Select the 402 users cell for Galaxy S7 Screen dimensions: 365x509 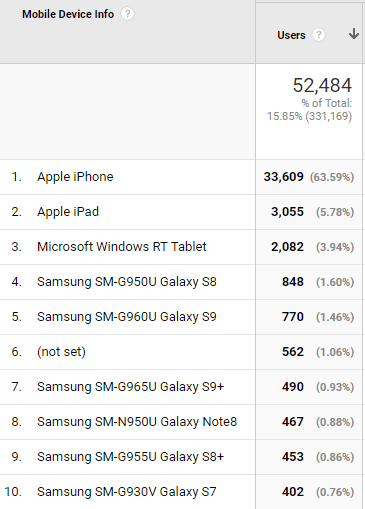click(x=293, y=492)
